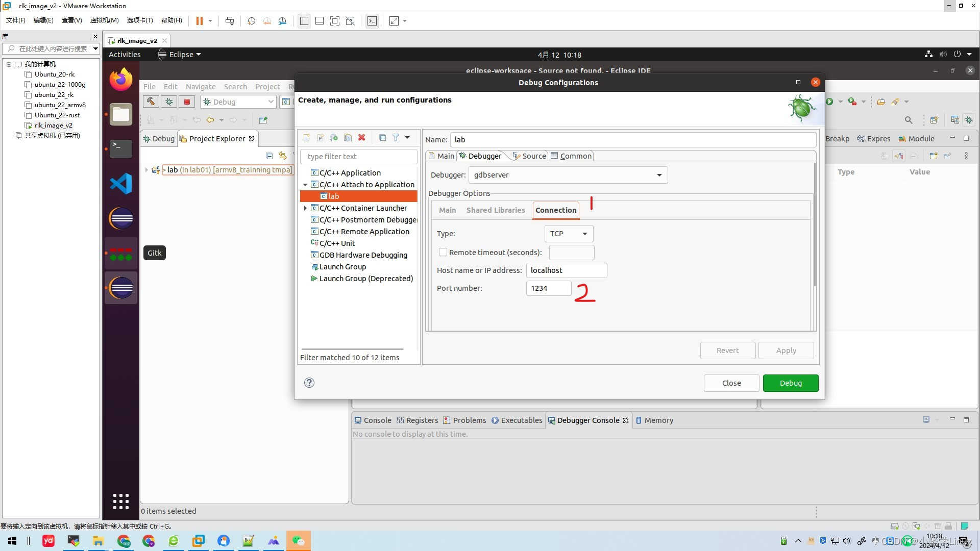
Task: Click the Port number input field
Action: [548, 288]
